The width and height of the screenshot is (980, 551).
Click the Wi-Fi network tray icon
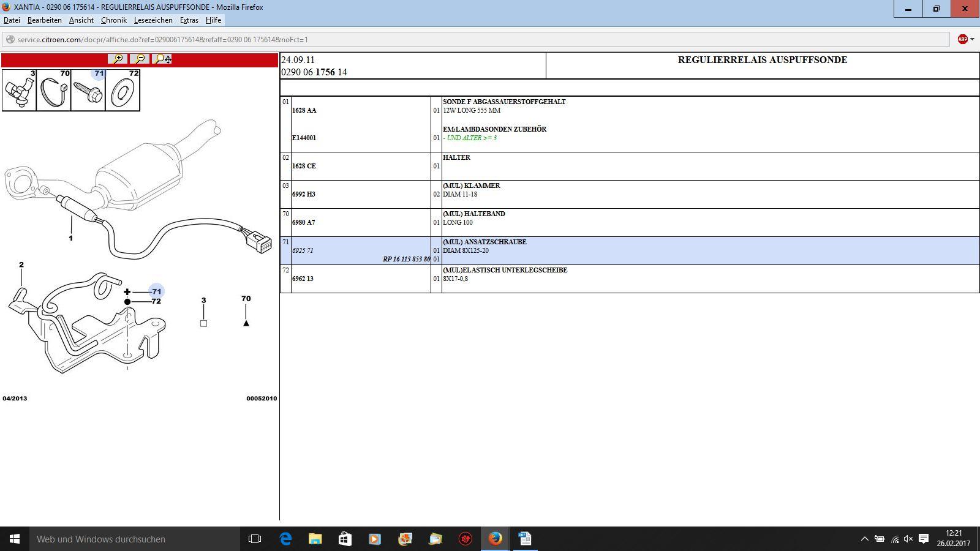(895, 539)
